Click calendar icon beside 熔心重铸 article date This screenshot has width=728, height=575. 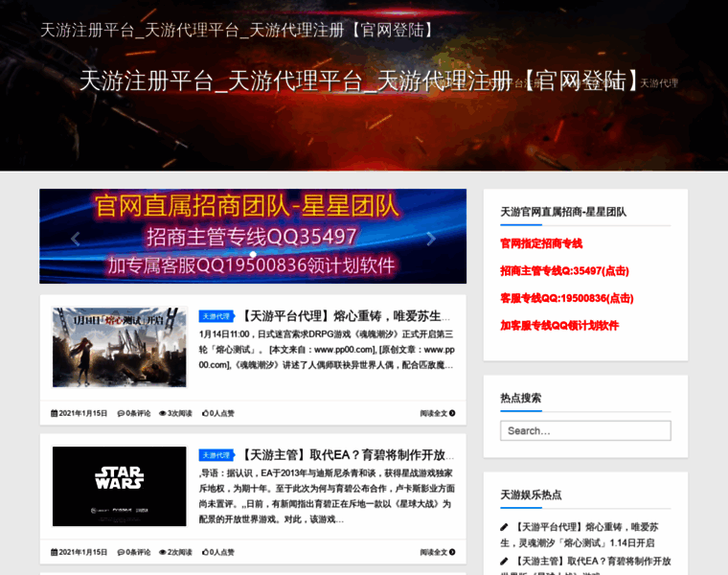54,413
